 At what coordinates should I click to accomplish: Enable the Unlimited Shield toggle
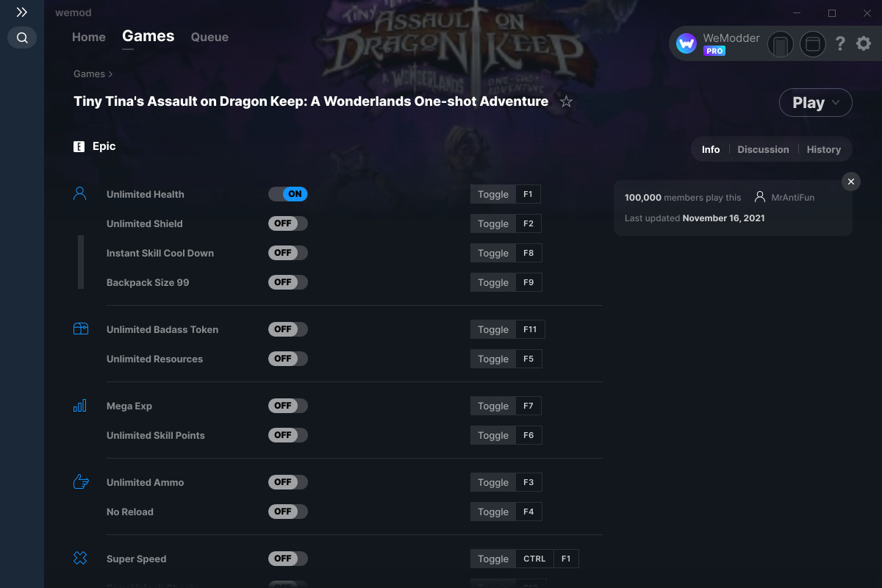288,223
